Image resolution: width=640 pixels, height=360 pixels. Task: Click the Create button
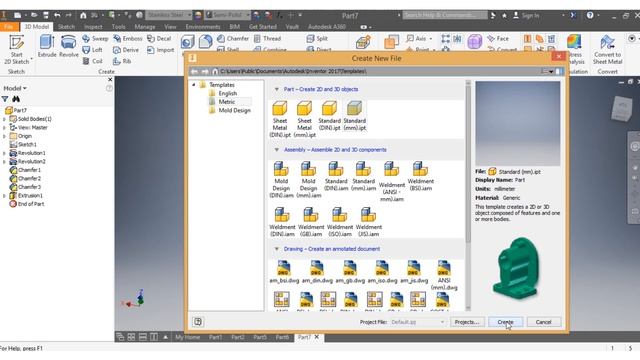click(x=505, y=322)
